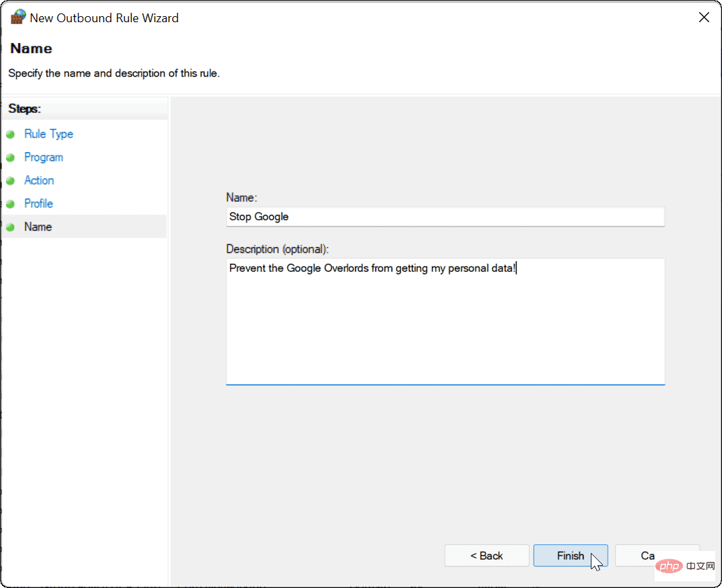Jump to the Profile step
This screenshot has width=722, height=588.
click(x=38, y=203)
